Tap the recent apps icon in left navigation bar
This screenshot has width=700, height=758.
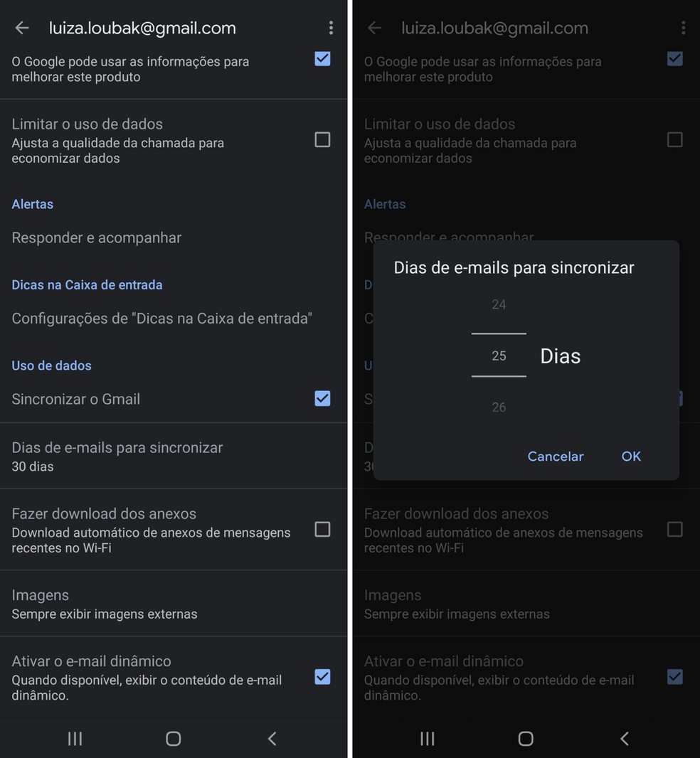75,738
